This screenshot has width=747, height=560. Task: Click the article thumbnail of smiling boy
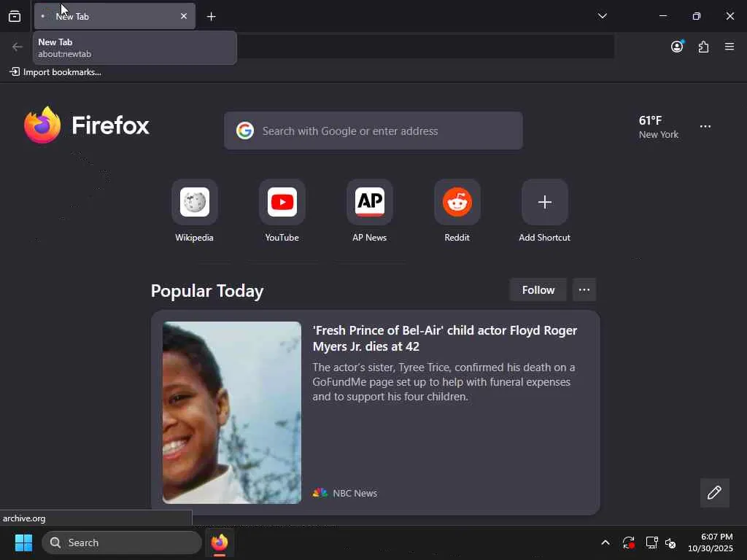click(231, 413)
